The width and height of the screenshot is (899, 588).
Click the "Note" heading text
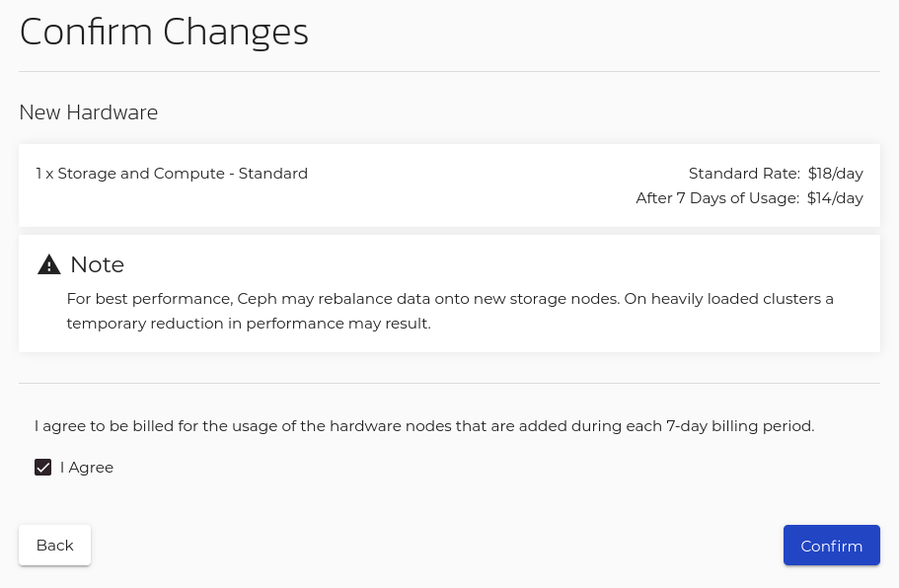pyautogui.click(x=97, y=264)
